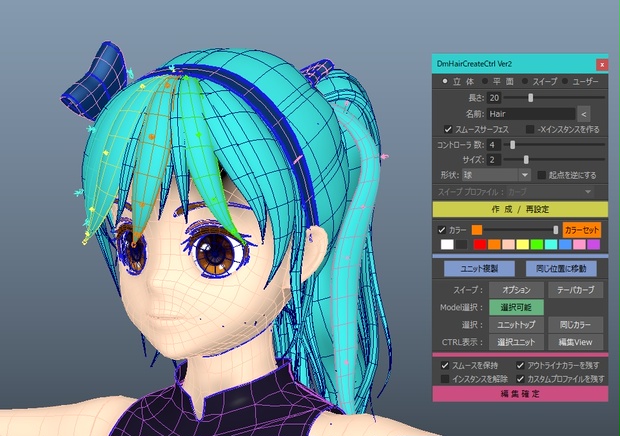The width and height of the screenshot is (620, 436).
Task: Click the orange current color swatch beside カラー
Action: (x=477, y=230)
